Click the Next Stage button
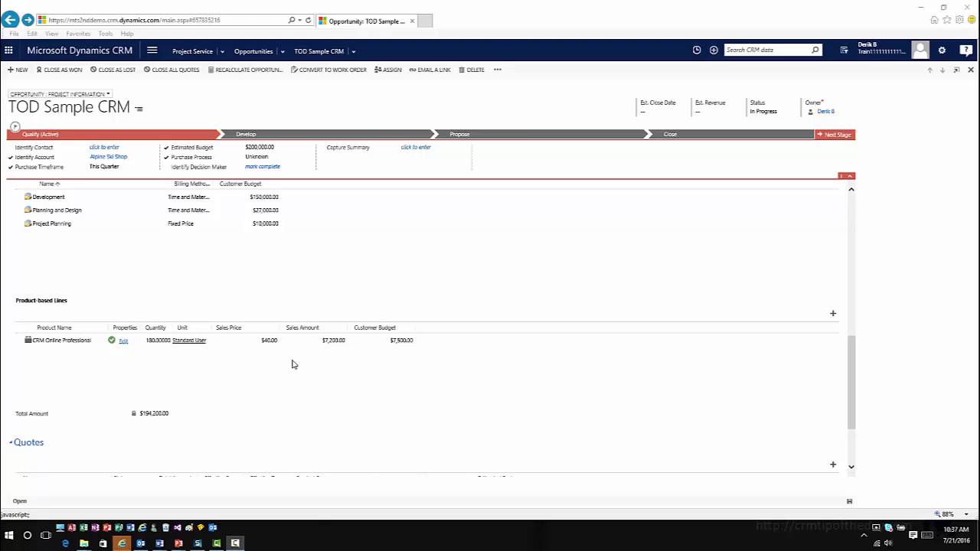Screen dimensions: 980x551 click(834, 134)
